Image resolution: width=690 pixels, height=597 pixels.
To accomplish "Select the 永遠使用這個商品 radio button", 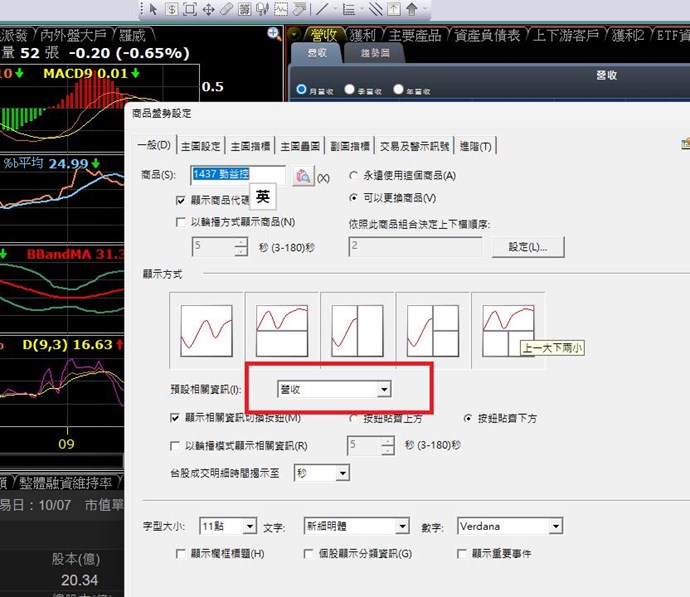I will pos(354,176).
